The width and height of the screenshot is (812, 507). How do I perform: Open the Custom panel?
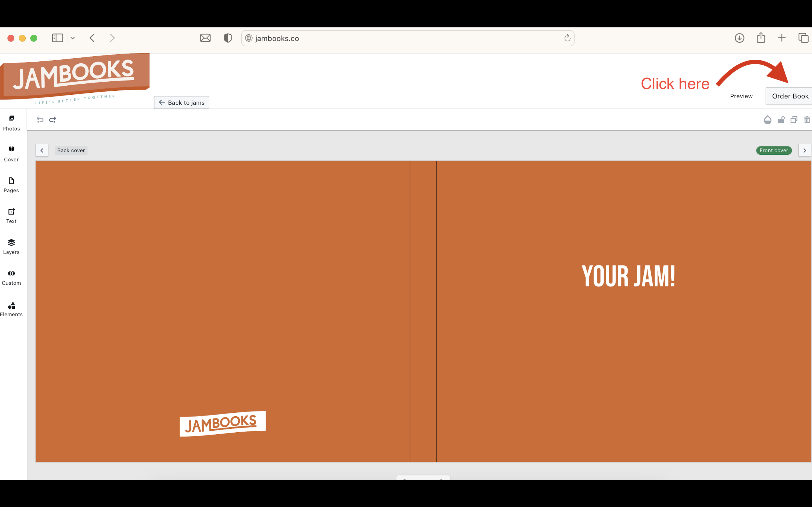[x=12, y=277]
